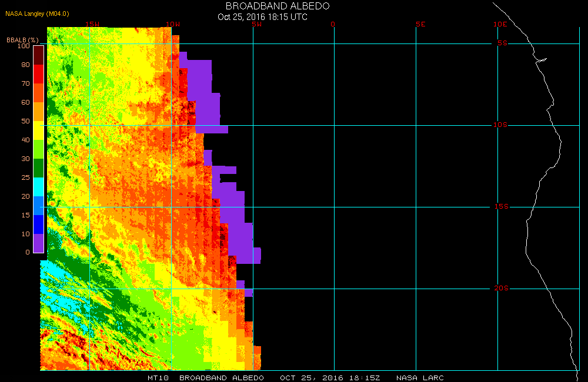This screenshot has width=588, height=382.
Task: Click the orange 50-60 legend swatch
Action: point(39,112)
